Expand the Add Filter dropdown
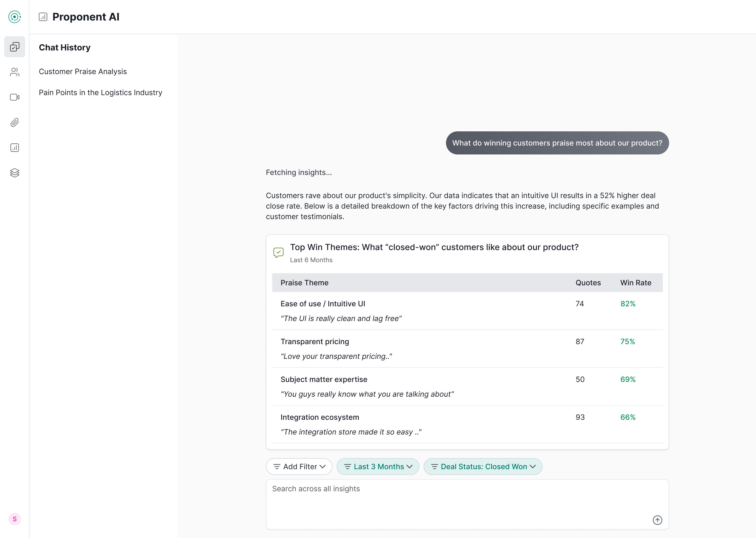This screenshot has width=756, height=538. point(299,467)
